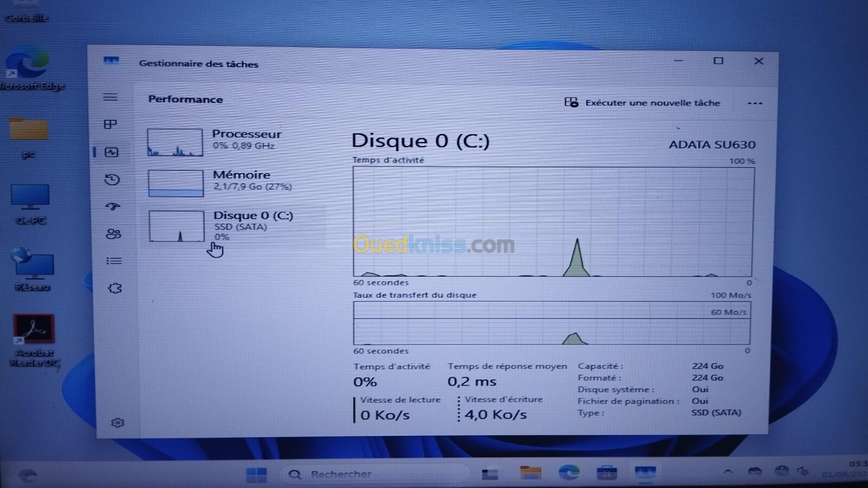The image size is (868, 488).
Task: Maximize the Gestionnaire des tâches window
Action: pos(718,61)
